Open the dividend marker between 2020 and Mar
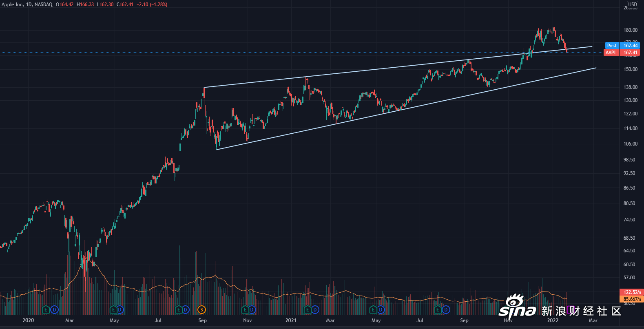This screenshot has height=329, width=644. pos(54,310)
